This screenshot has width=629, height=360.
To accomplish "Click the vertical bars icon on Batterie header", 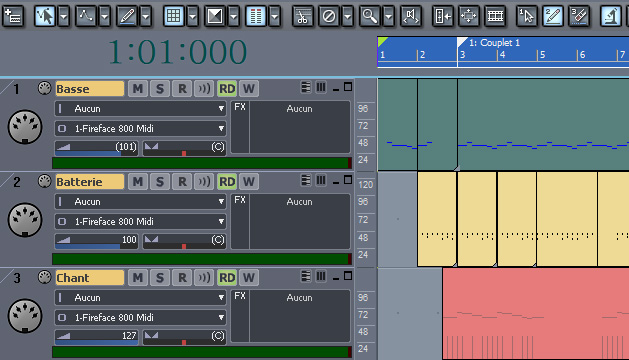I will pyautogui.click(x=321, y=181).
